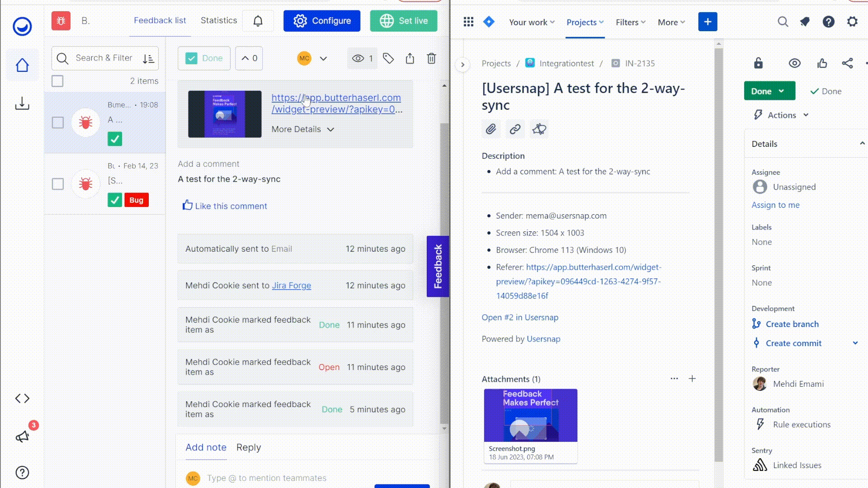Click the Search & Filter field

[105, 58]
